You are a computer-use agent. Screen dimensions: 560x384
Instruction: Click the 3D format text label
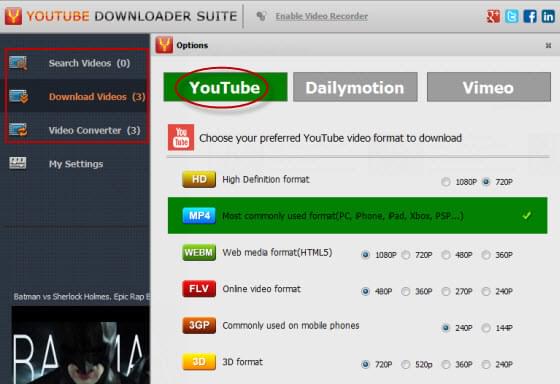click(242, 362)
